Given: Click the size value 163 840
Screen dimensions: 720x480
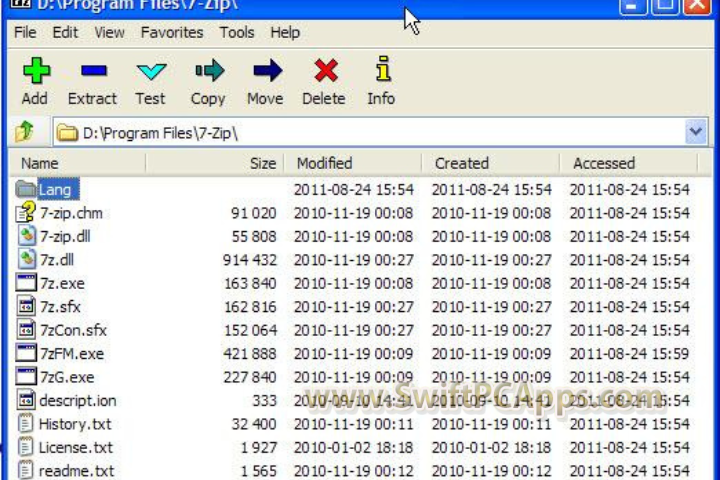Looking at the screenshot, I should [250, 283].
